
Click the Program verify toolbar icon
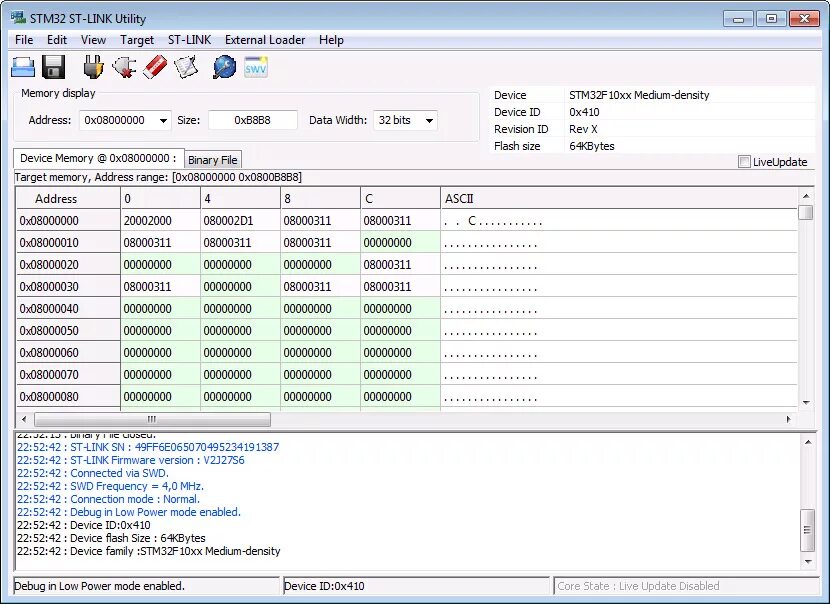click(x=186, y=67)
